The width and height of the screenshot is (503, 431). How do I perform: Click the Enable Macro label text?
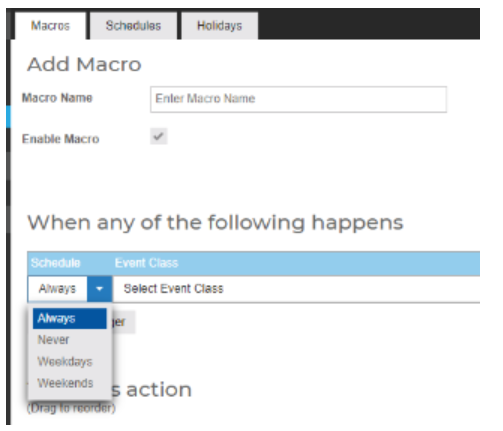point(60,139)
